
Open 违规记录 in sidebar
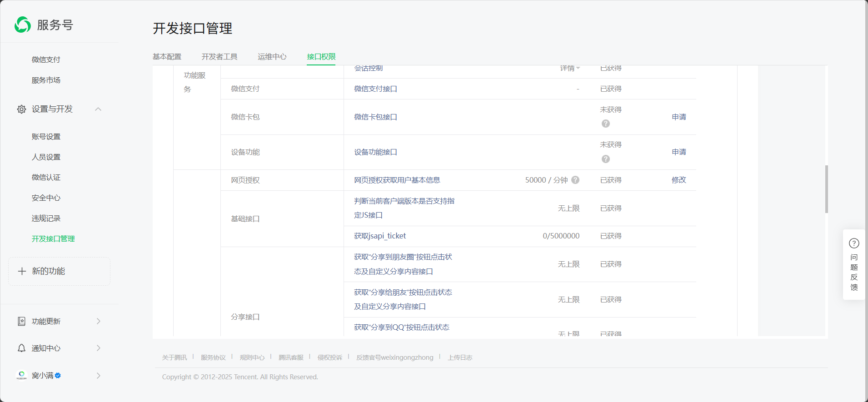(46, 218)
